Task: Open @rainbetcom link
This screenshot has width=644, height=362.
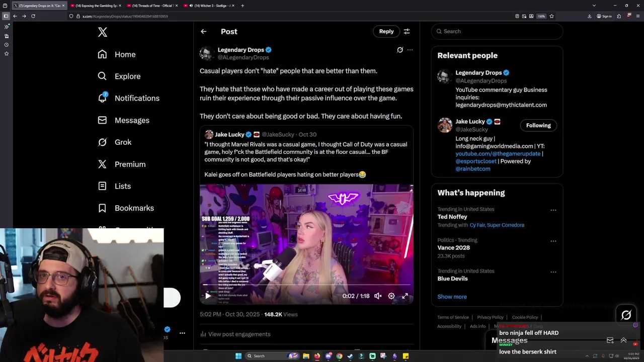Action: (x=472, y=169)
